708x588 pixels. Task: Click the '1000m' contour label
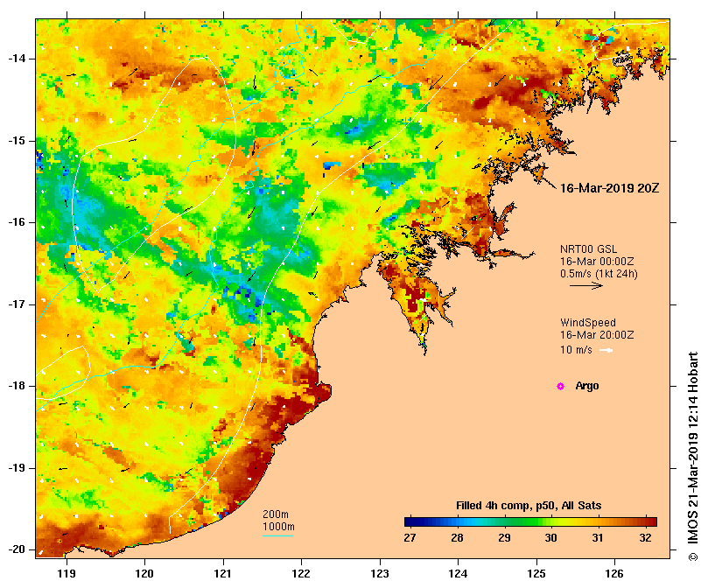coord(278,527)
